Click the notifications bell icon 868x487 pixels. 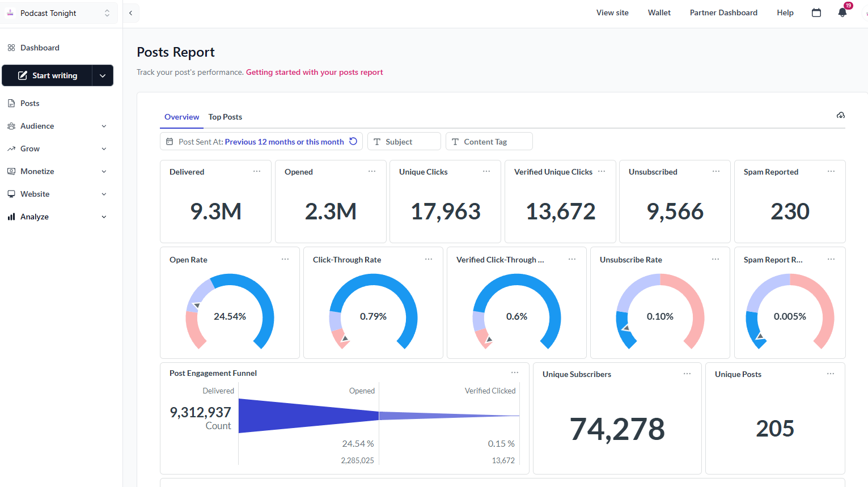(x=842, y=12)
